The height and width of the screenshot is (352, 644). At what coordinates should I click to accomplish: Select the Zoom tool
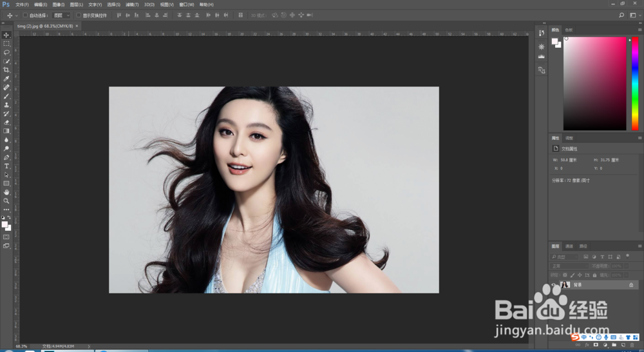[6, 200]
